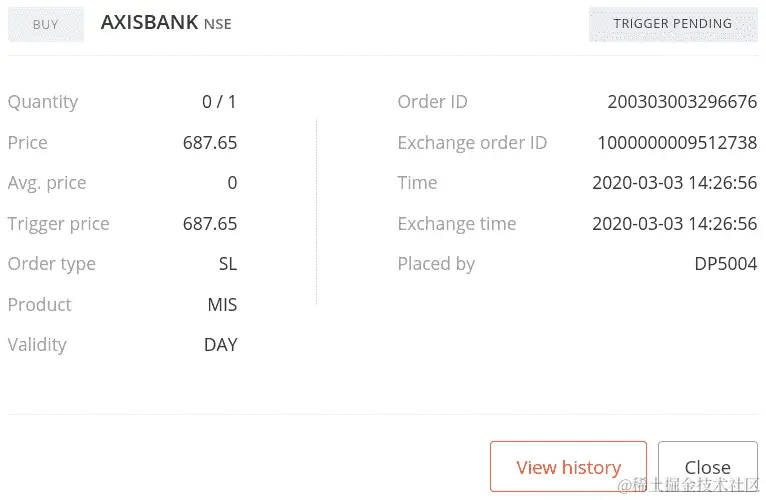Click the NSE exchange label
The width and height of the screenshot is (766, 500).
pos(218,24)
